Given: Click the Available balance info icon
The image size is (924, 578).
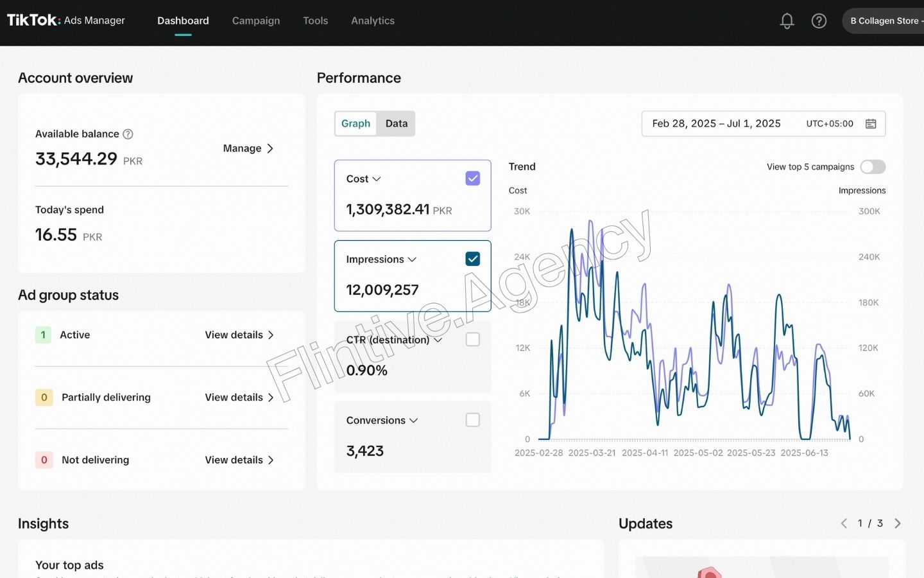Looking at the screenshot, I should click(x=128, y=134).
